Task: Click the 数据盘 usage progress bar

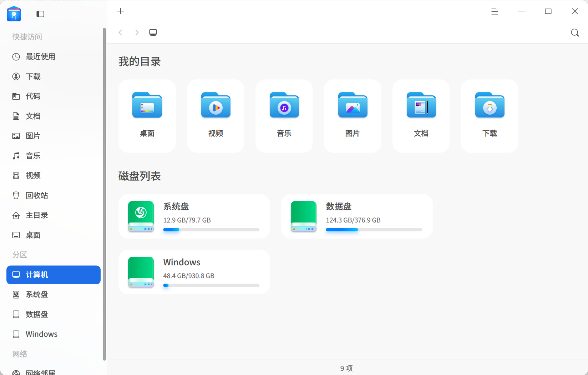Action: tap(374, 230)
